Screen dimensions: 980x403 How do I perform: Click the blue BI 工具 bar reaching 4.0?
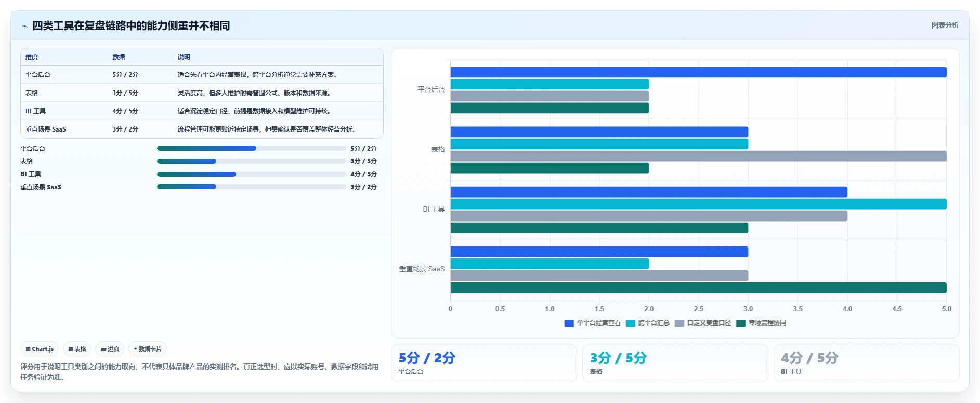pos(649,192)
